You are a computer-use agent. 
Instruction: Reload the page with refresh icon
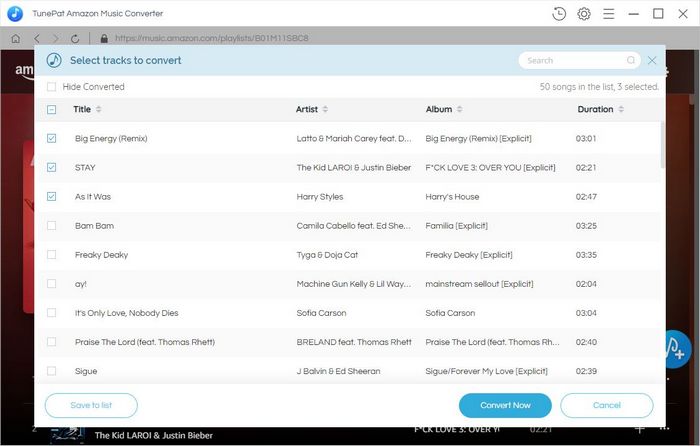pyautogui.click(x=75, y=38)
